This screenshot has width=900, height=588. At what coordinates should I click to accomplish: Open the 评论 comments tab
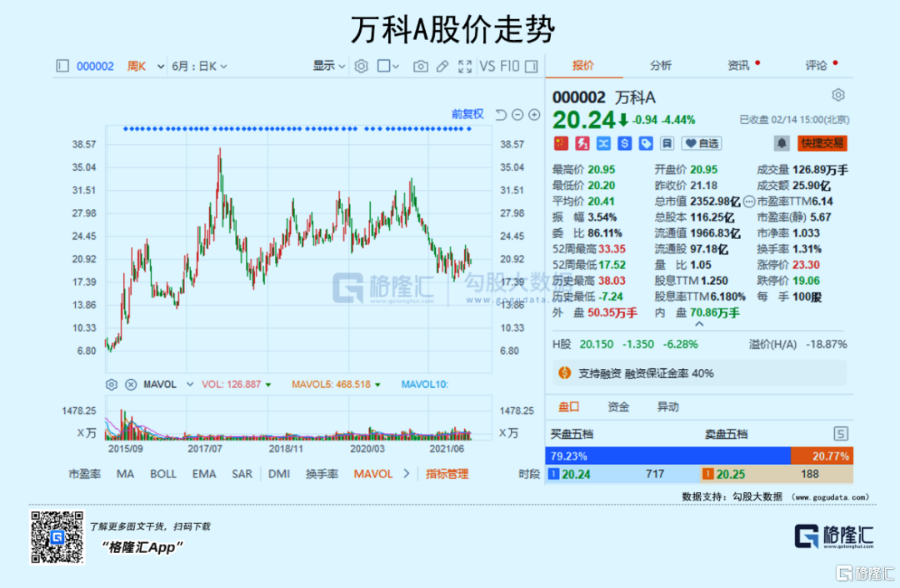click(x=816, y=66)
